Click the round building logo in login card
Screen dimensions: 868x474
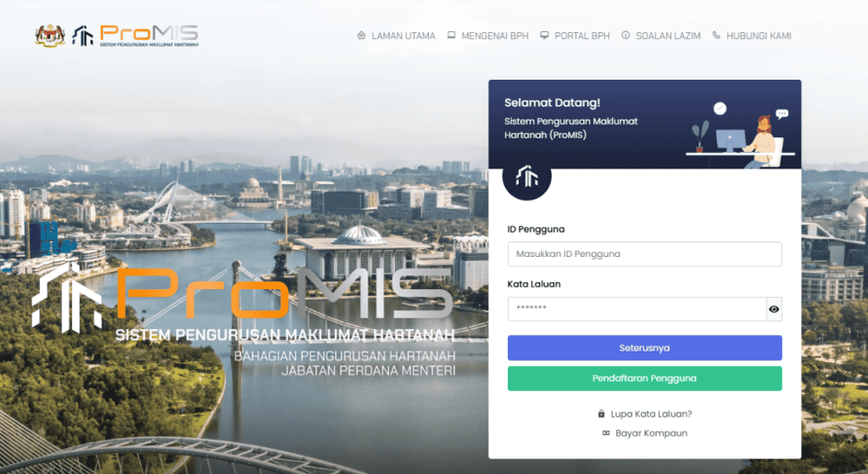527,177
